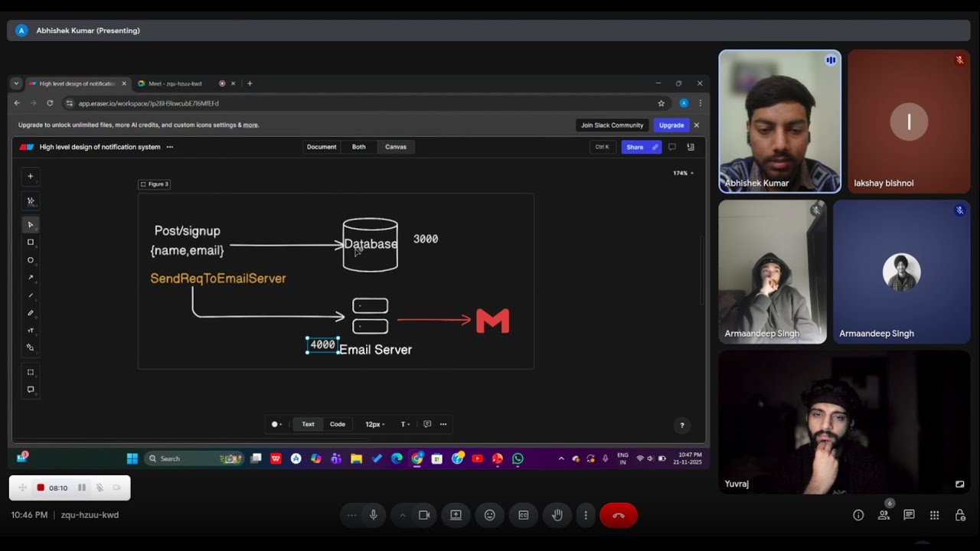The height and width of the screenshot is (551, 980).
Task: Click the plus insert tool in Eraser sidebar
Action: click(x=31, y=176)
